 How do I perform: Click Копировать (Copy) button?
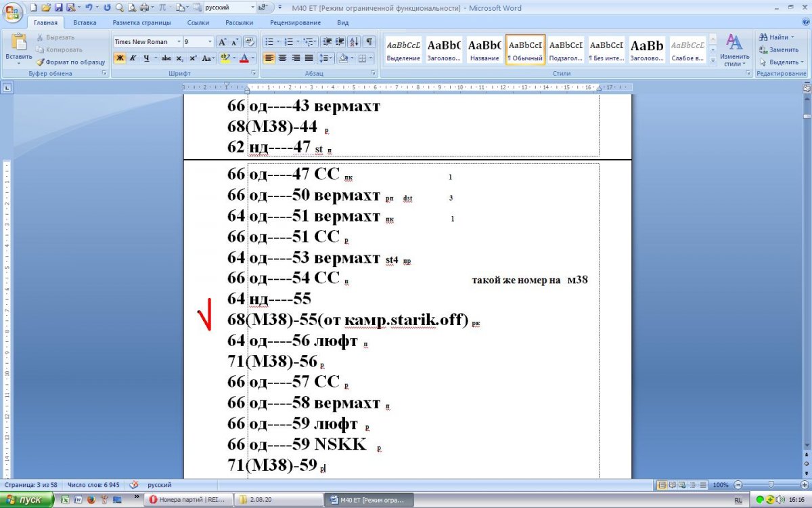click(x=60, y=49)
